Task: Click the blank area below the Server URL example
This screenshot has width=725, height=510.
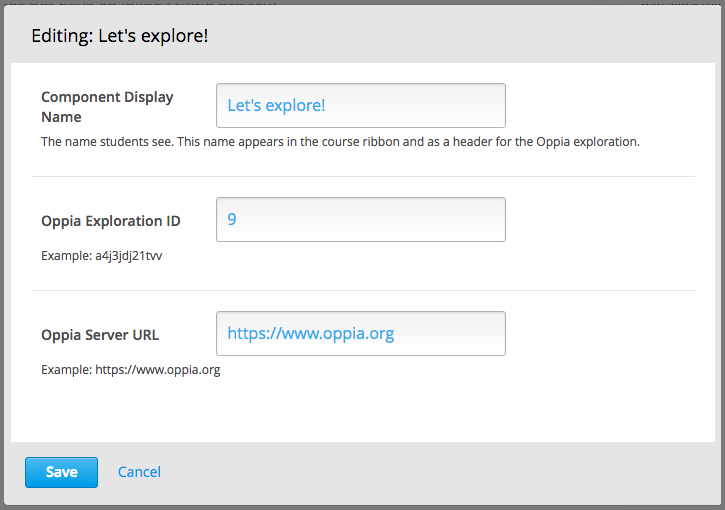Action: click(360, 412)
